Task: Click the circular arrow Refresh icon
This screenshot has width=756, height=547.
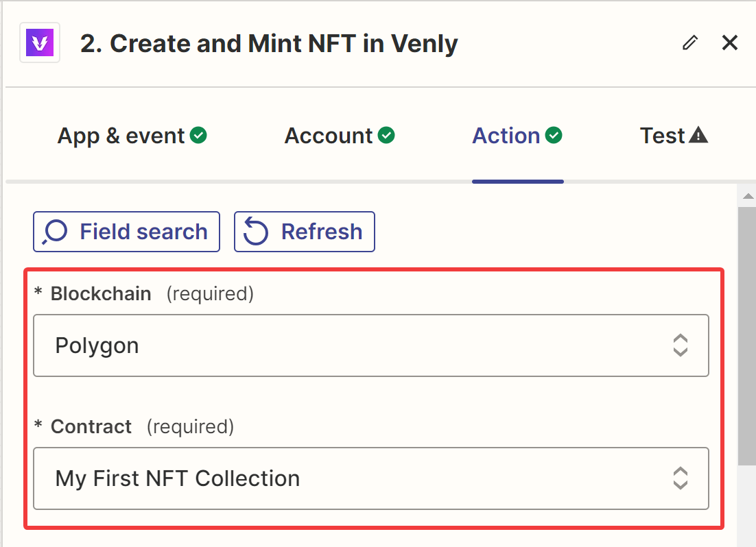Action: coord(256,232)
